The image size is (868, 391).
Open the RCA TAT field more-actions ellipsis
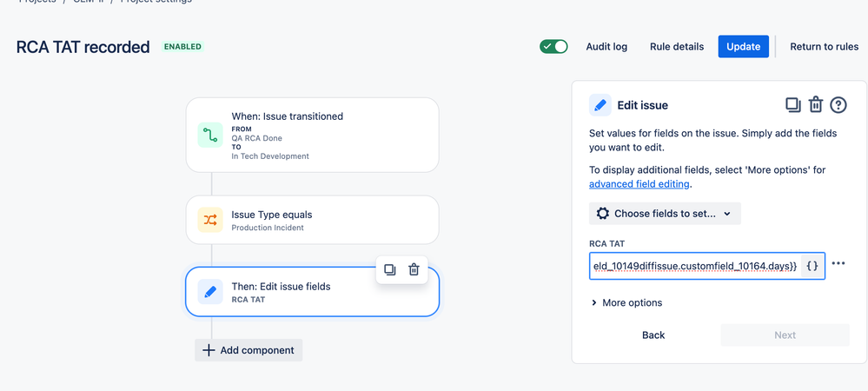(838, 264)
